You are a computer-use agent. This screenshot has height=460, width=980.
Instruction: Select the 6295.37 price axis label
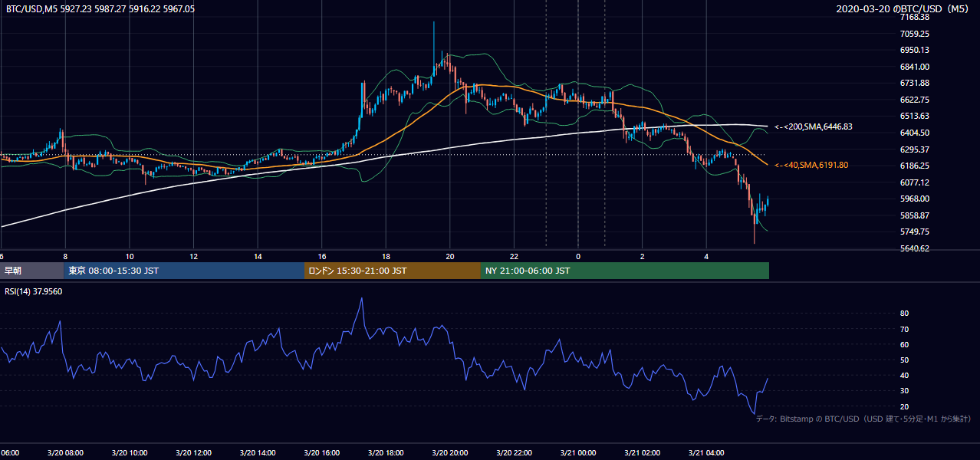click(x=915, y=149)
